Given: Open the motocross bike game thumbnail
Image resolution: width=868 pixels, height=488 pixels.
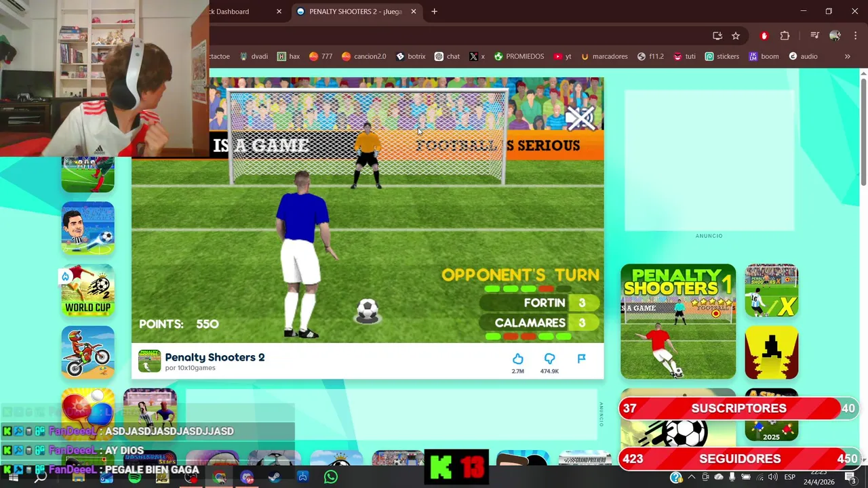Looking at the screenshot, I should click(x=87, y=352).
